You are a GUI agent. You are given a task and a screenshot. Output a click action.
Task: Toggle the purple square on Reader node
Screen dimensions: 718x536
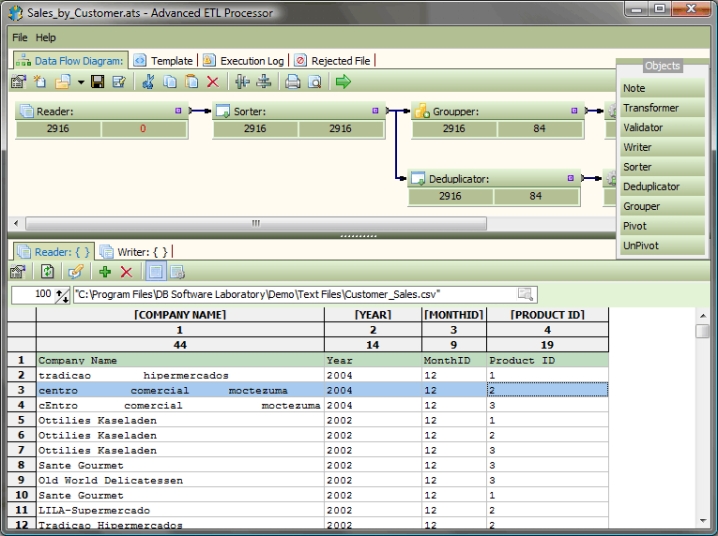pos(178,111)
